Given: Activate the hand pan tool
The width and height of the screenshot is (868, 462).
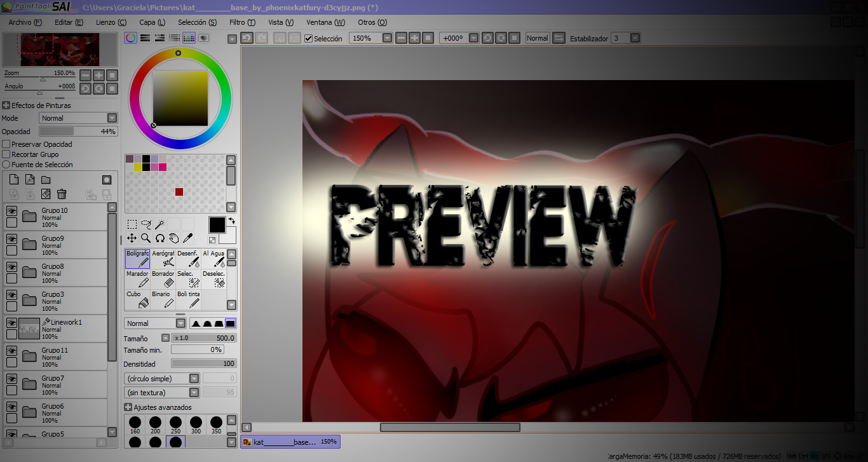Looking at the screenshot, I should pyautogui.click(x=173, y=238).
